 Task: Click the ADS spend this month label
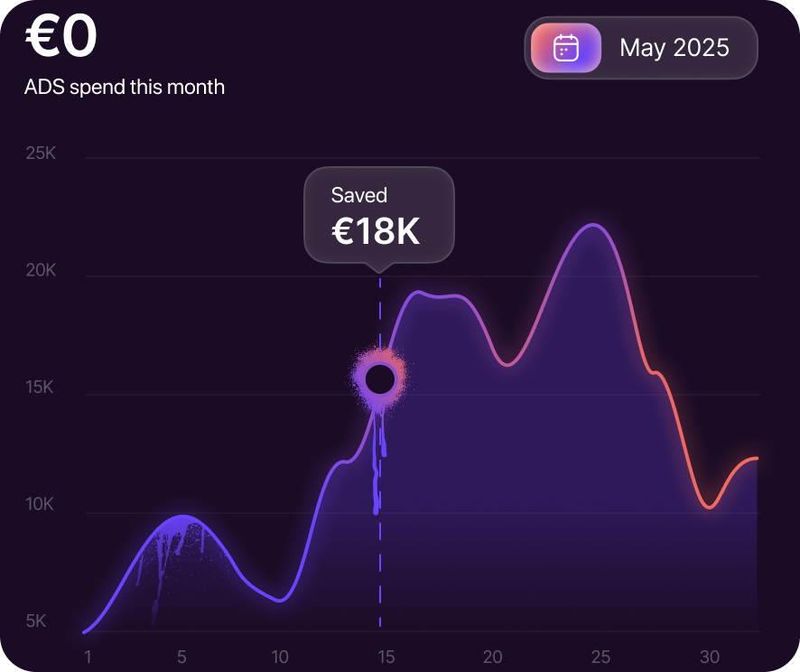(125, 88)
